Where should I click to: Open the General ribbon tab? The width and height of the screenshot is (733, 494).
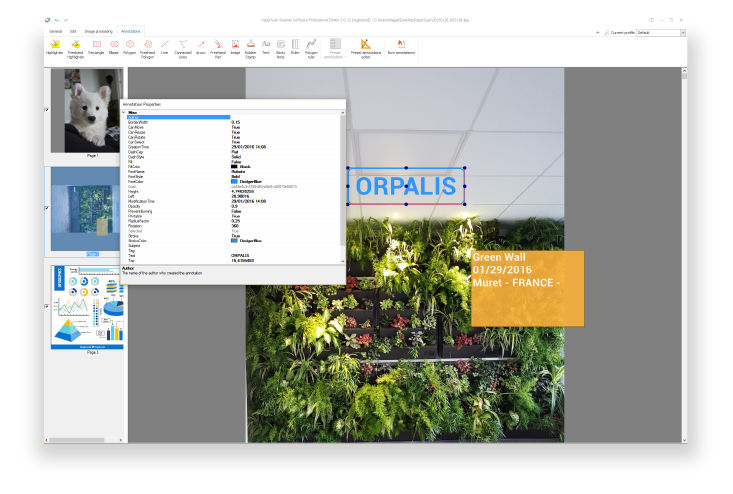tap(55, 32)
